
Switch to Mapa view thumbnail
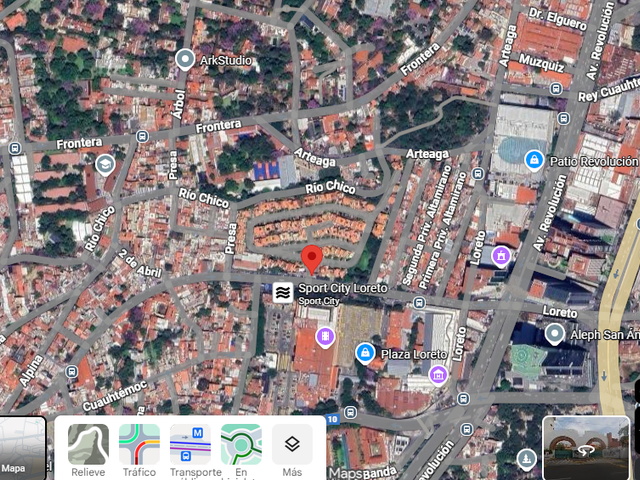pyautogui.click(x=22, y=448)
